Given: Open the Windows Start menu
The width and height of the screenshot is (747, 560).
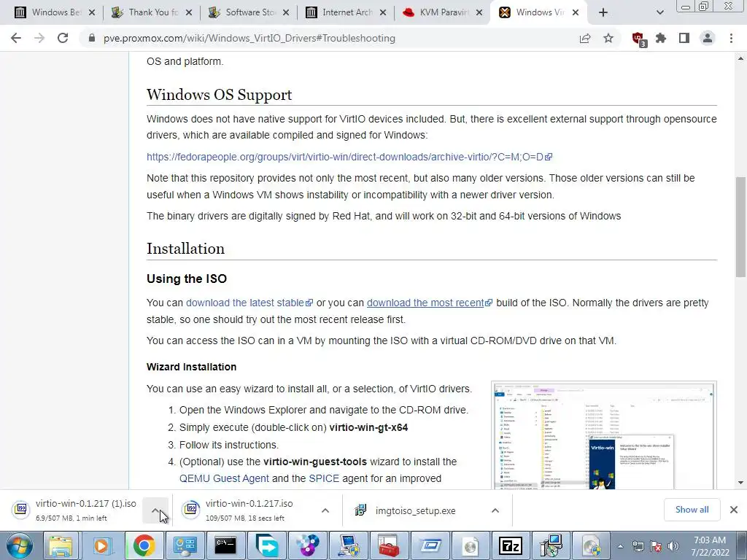Looking at the screenshot, I should click(x=19, y=545).
